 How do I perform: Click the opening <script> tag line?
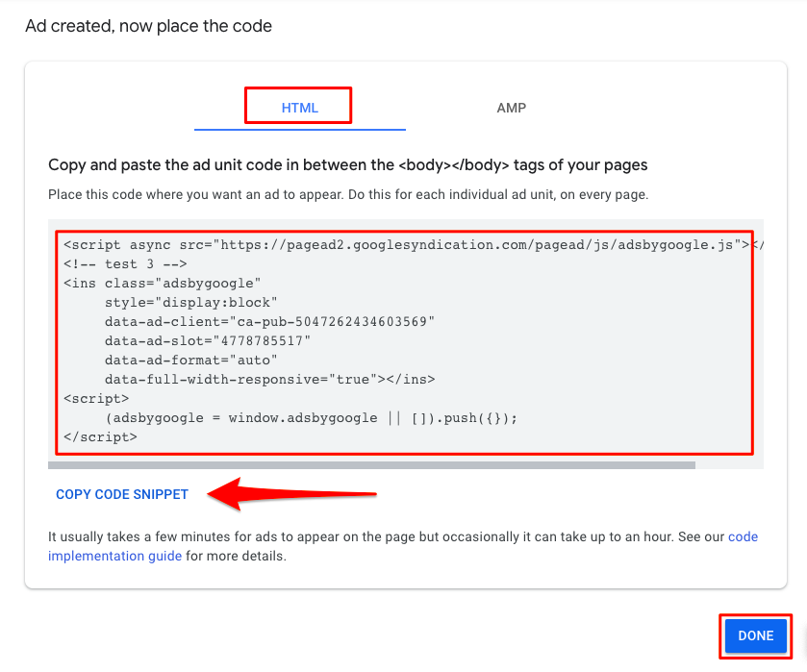pos(96,398)
